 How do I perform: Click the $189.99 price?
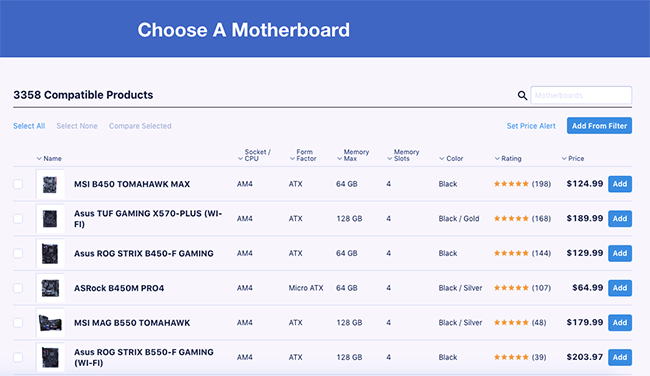pyautogui.click(x=585, y=218)
